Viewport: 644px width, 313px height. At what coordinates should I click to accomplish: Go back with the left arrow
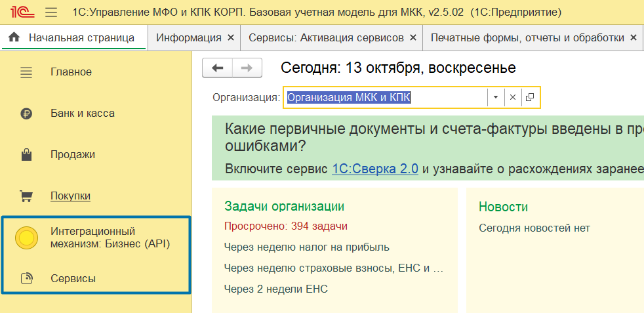point(217,68)
